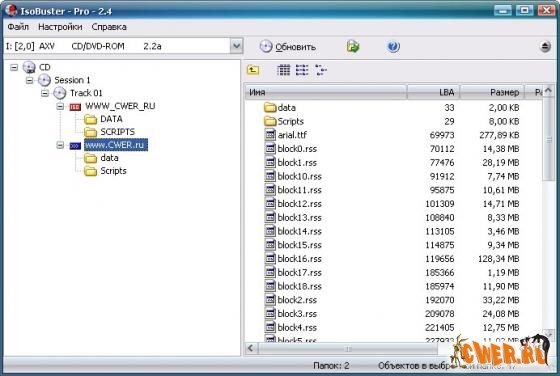This screenshot has height=376, width=560.
Task: Switch to tree details view icon
Action: [321, 70]
